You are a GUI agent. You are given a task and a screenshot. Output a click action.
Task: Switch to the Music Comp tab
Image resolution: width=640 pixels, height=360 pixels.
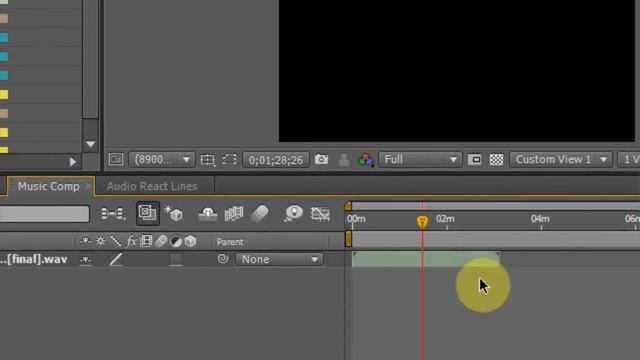coord(48,186)
